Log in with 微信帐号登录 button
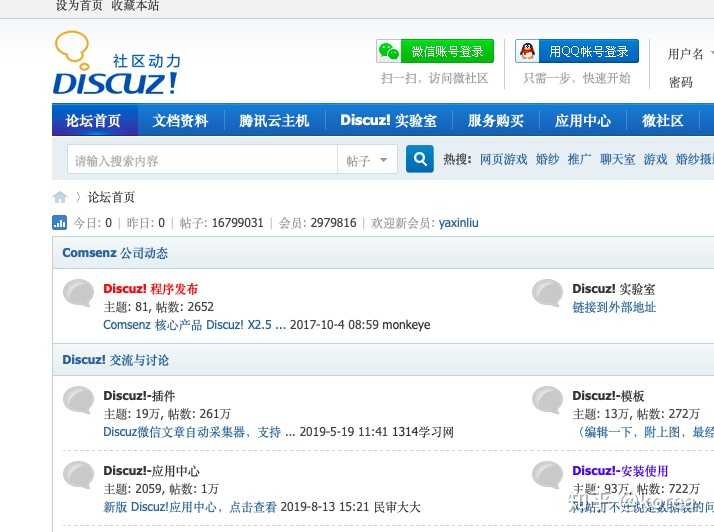The height and width of the screenshot is (532, 714). pyautogui.click(x=435, y=51)
